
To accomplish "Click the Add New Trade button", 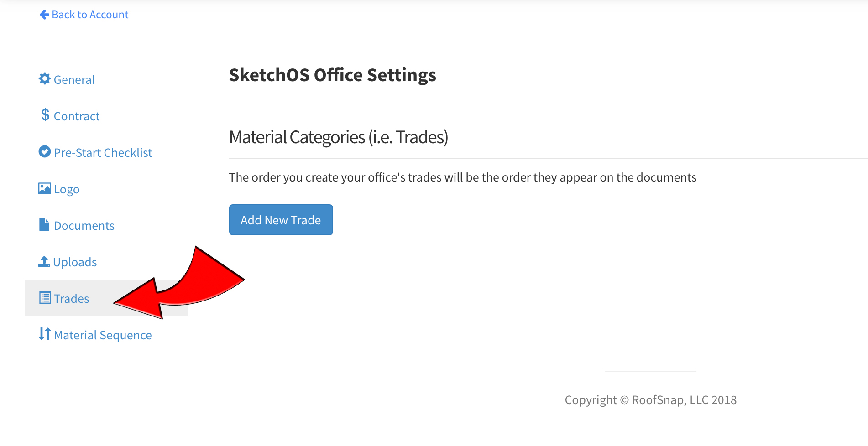I will pyautogui.click(x=281, y=220).
